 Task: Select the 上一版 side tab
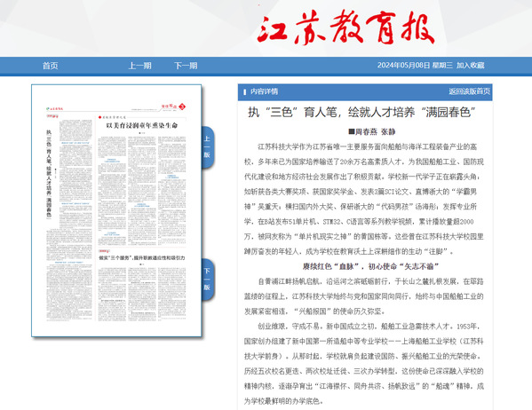207,146
